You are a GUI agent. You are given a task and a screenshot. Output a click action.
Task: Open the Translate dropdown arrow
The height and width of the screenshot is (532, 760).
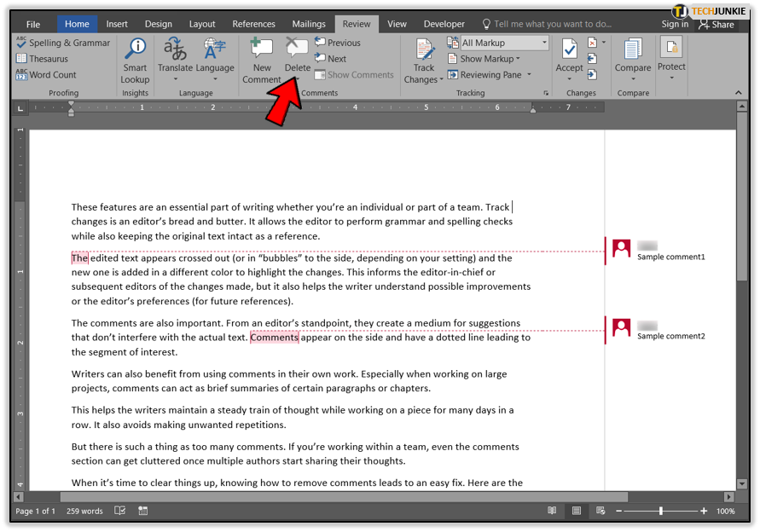pos(176,79)
